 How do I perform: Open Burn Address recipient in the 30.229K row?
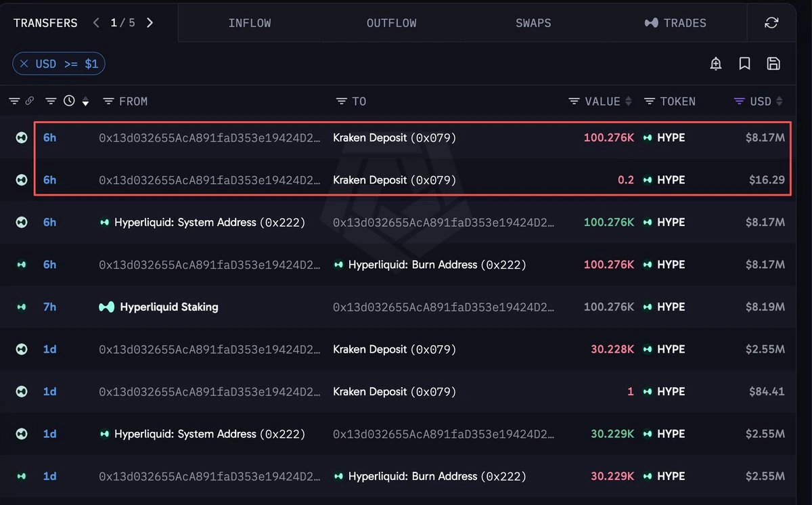[x=430, y=476]
